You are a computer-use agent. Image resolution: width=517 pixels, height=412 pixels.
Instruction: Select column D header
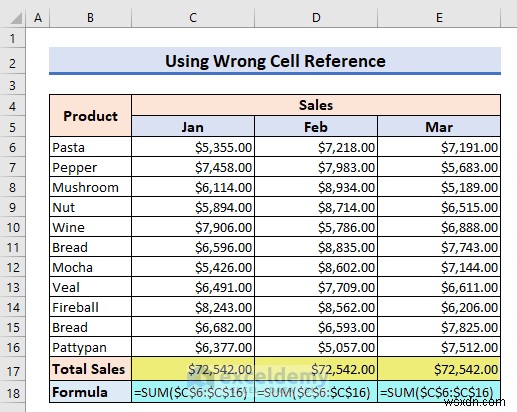(316, 18)
